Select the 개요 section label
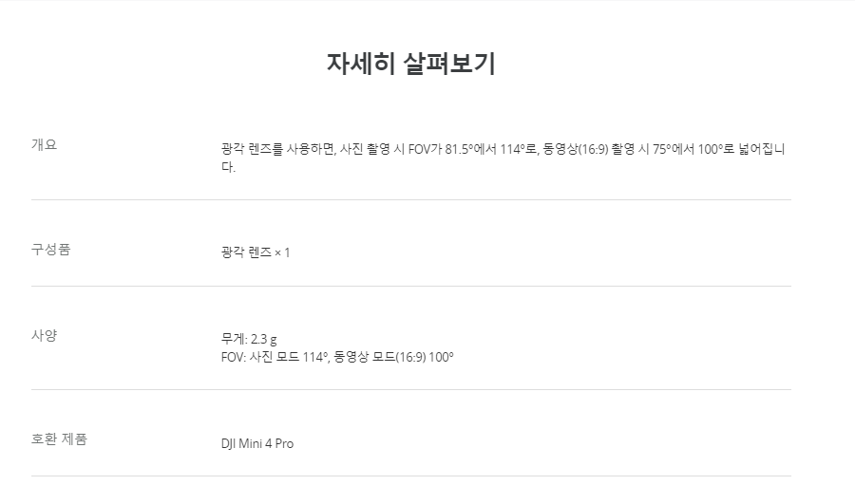The height and width of the screenshot is (504, 855). [45, 144]
